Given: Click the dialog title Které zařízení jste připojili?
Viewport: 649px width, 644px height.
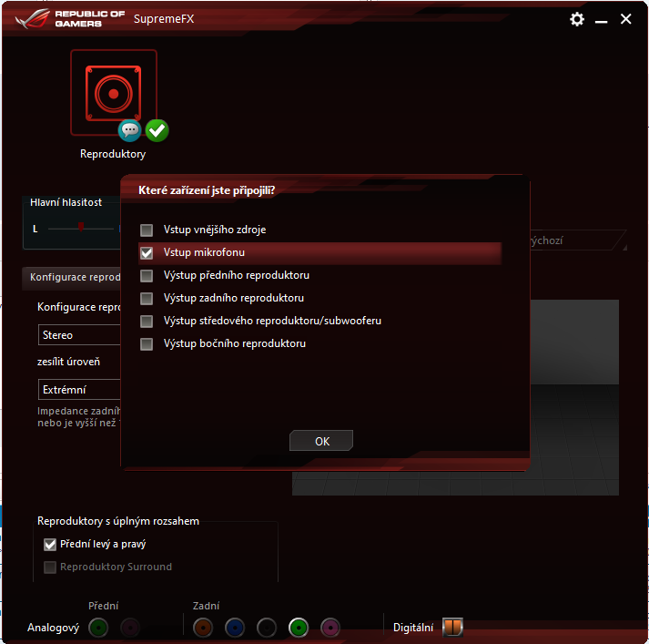Looking at the screenshot, I should pos(207,190).
